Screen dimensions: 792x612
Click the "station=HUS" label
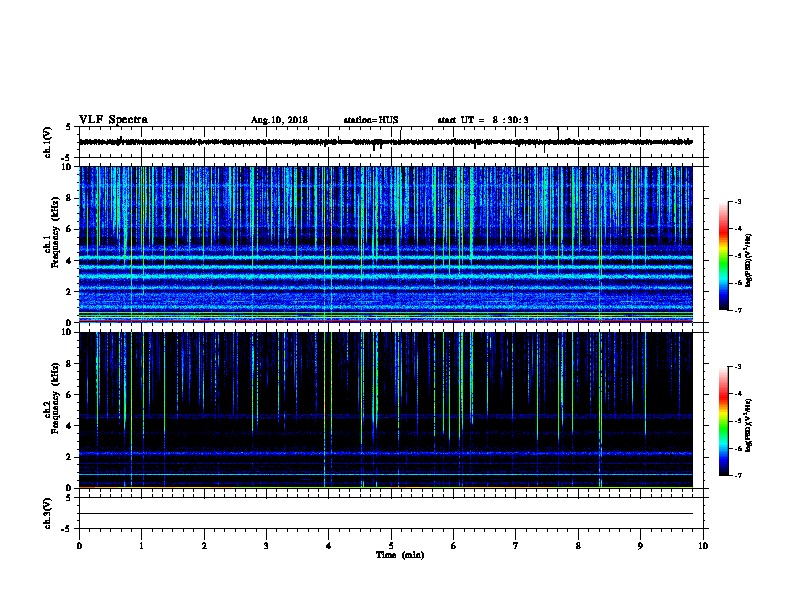[371, 120]
